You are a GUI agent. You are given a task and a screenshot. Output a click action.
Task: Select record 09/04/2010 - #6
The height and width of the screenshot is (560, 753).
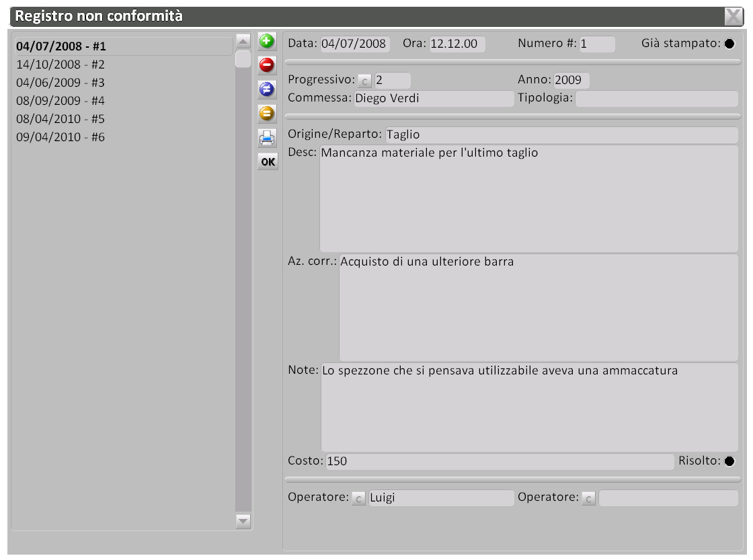click(x=61, y=137)
